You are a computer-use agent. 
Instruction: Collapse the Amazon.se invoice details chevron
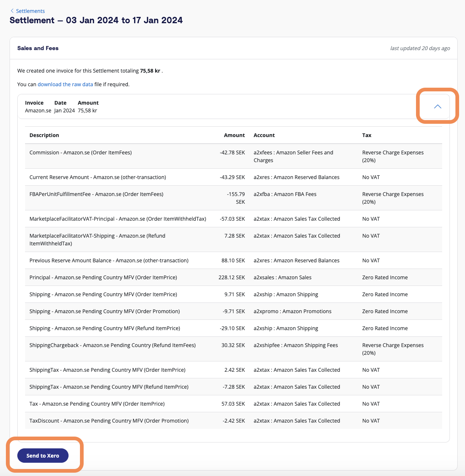pos(437,106)
